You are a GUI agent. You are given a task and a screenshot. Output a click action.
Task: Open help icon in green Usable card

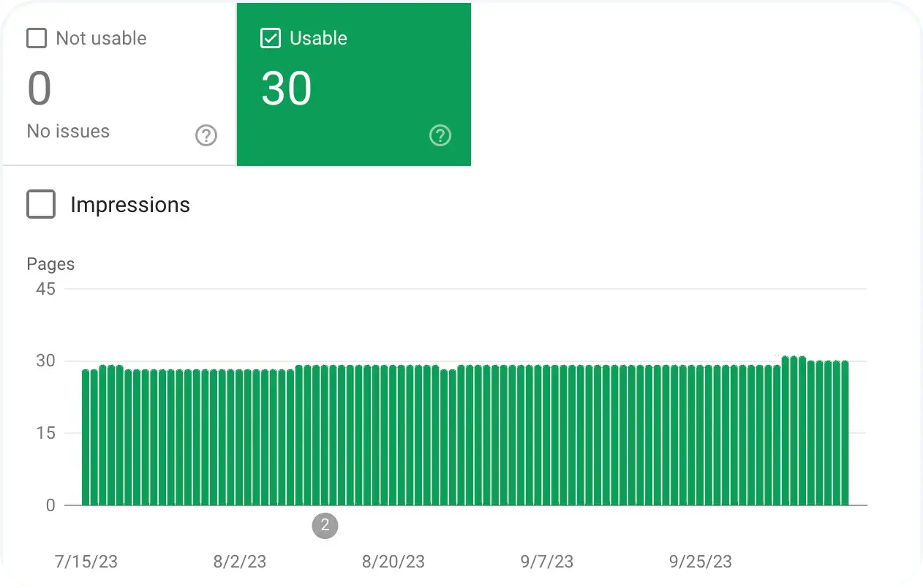(440, 135)
